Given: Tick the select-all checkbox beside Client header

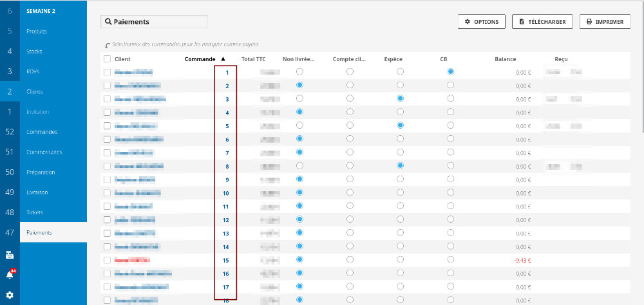Looking at the screenshot, I should tap(107, 59).
